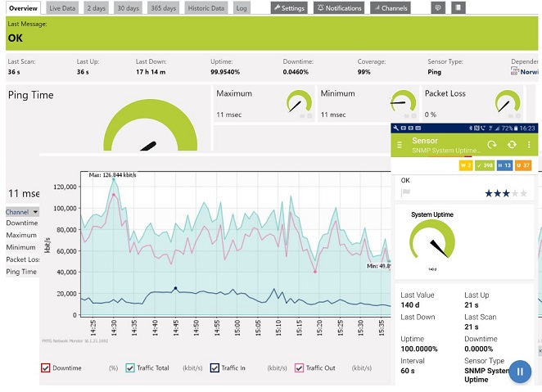The width and height of the screenshot is (542, 392).
Task: Open the 365 days tab
Action: pos(163,8)
